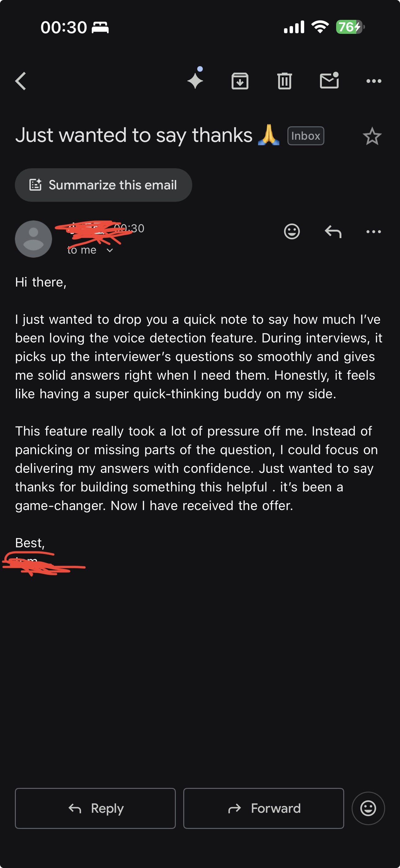This screenshot has width=400, height=868.
Task: Expand the 'to me' recipient details
Action: (x=90, y=250)
